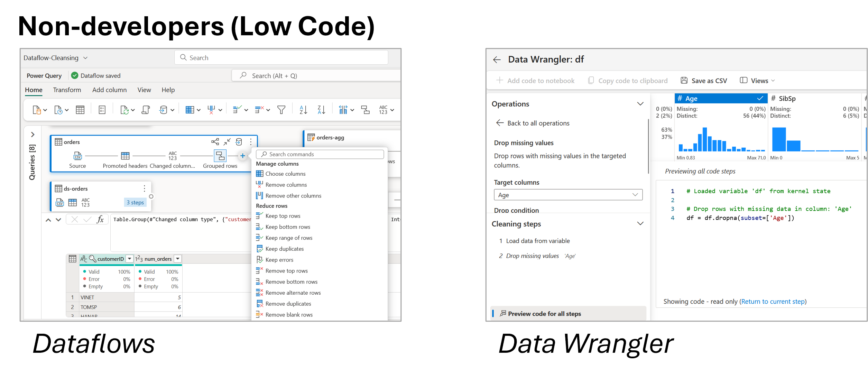This screenshot has height=378, width=868.
Task: Open the customerID column filter dropdown
Action: [x=129, y=259]
